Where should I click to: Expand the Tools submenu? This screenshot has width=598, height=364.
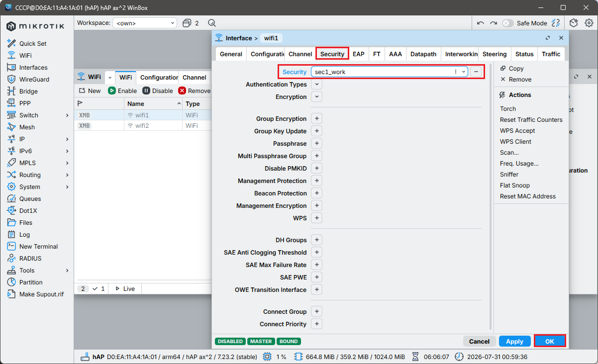tap(67, 270)
